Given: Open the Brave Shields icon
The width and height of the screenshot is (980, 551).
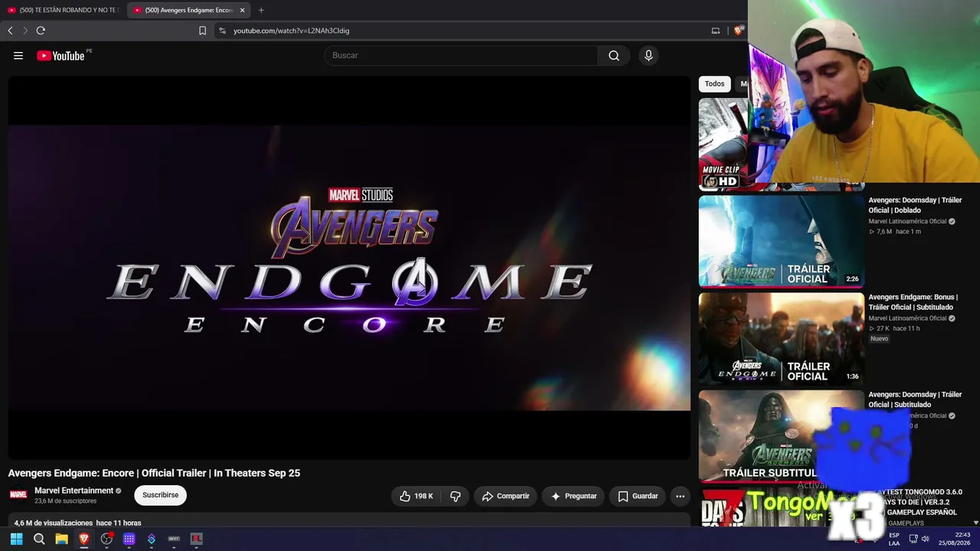Looking at the screenshot, I should point(738,31).
